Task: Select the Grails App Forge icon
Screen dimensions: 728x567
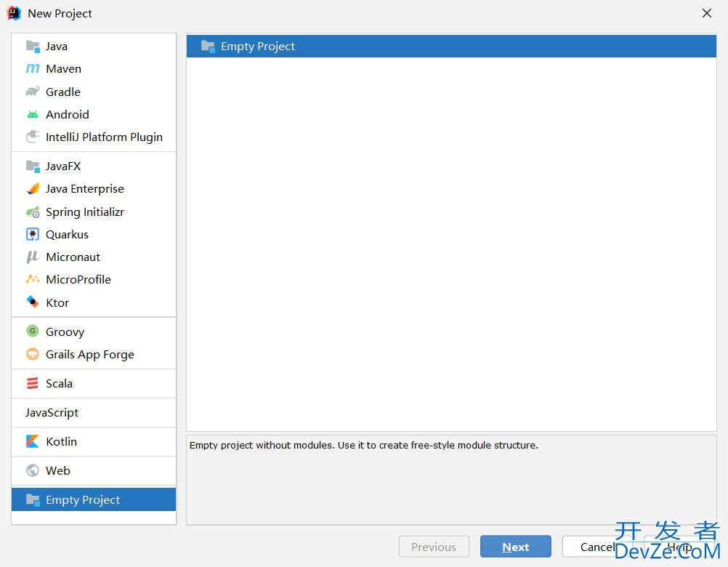Action: (33, 355)
